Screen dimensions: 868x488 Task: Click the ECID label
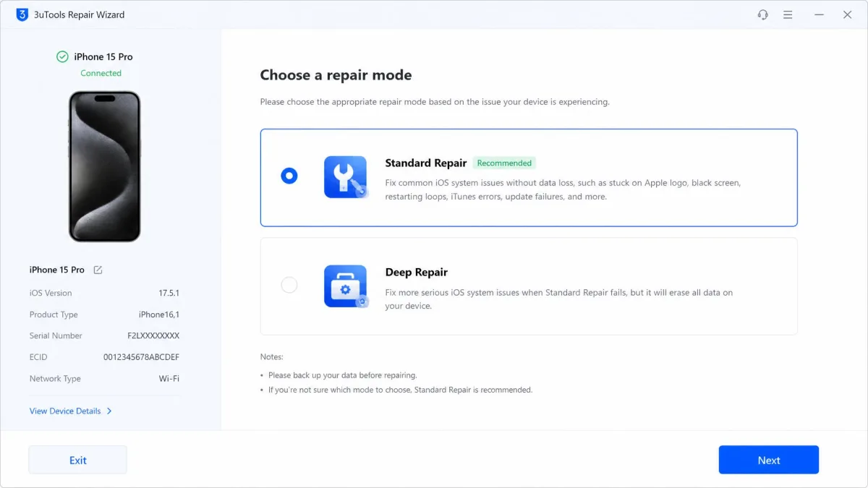[x=38, y=357]
